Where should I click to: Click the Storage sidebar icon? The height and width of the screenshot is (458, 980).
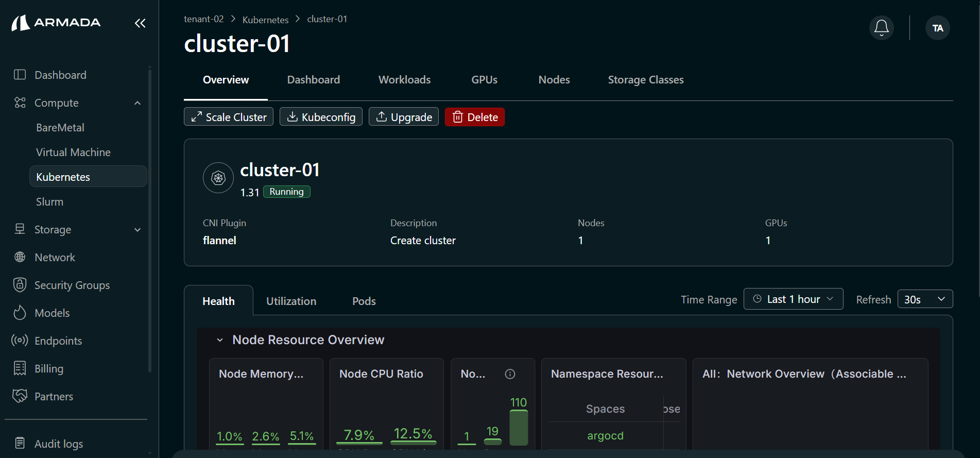[x=20, y=229]
